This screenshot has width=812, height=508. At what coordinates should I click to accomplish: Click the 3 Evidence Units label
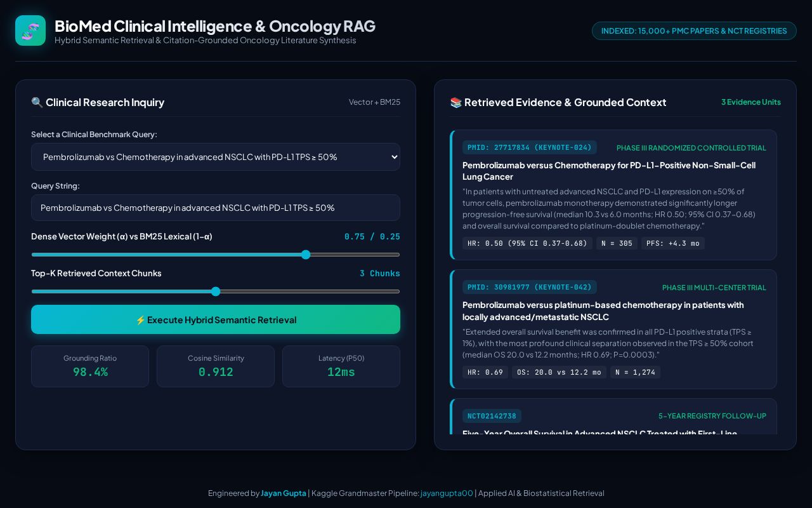coord(751,102)
